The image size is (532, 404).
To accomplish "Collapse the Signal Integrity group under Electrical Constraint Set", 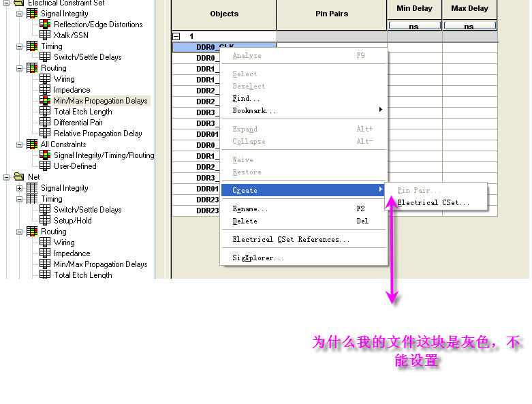I will tap(19, 14).
